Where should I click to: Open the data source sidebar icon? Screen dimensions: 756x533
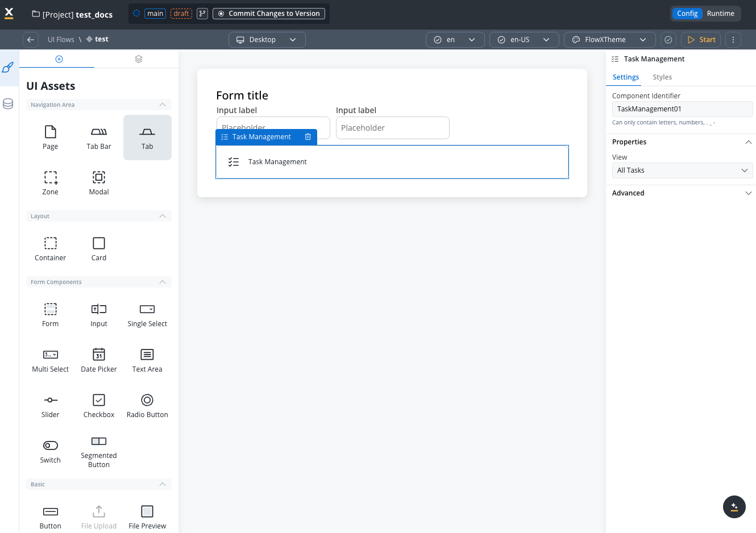8,104
